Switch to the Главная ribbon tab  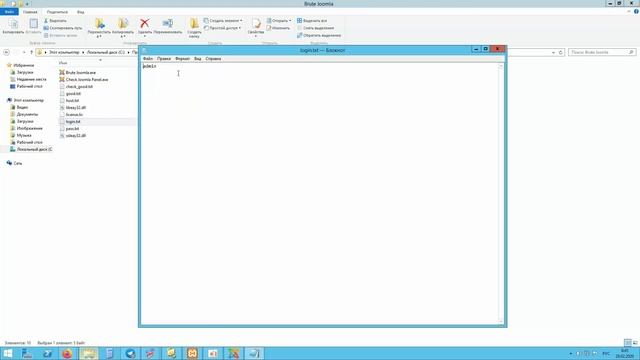(x=30, y=12)
